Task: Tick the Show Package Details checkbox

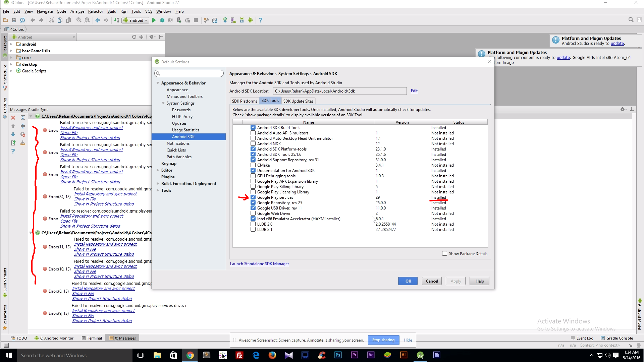Action: point(444,253)
